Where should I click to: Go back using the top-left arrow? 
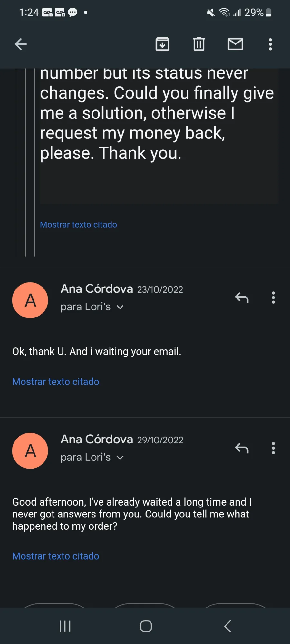pos(21,44)
